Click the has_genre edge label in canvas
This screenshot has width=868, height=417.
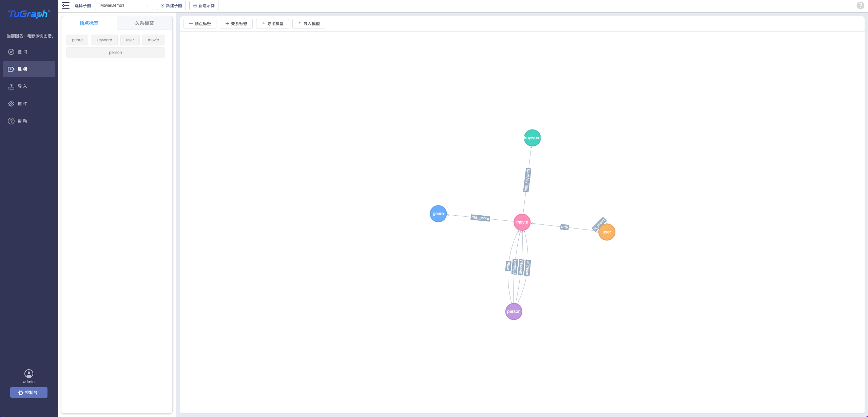click(480, 218)
